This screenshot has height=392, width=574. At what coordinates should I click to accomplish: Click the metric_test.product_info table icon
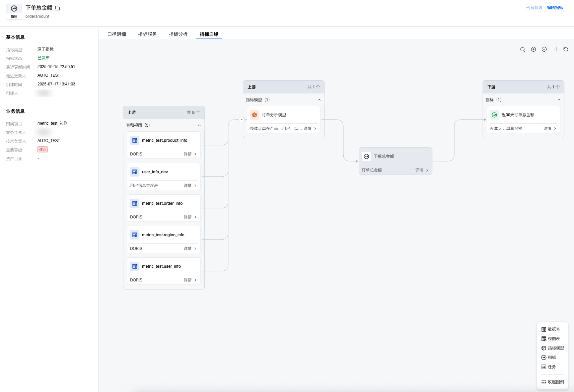coord(135,140)
